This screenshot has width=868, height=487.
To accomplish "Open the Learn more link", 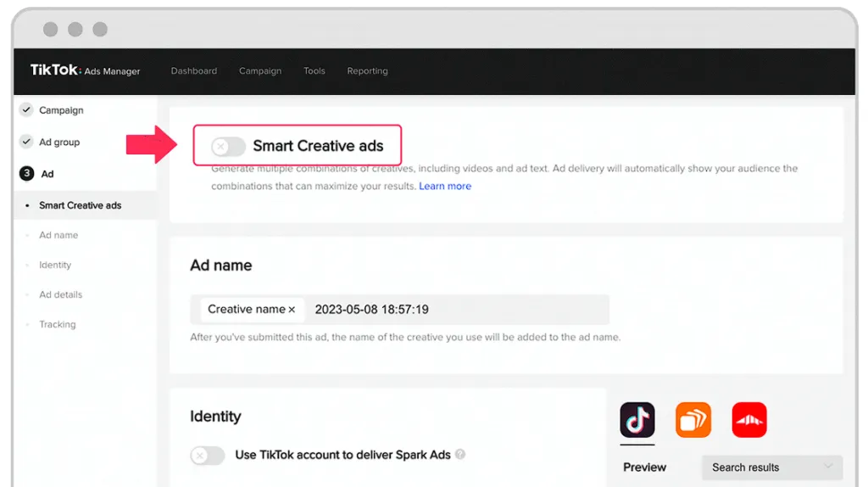I will pos(444,186).
